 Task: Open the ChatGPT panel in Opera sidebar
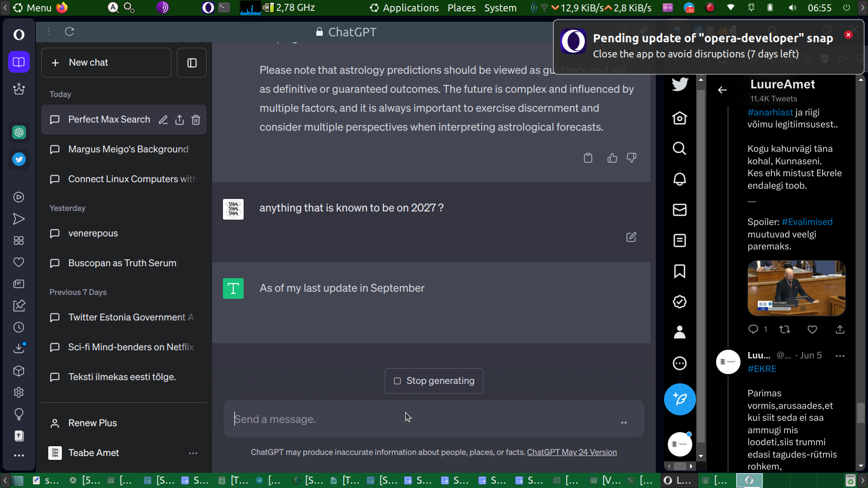(x=19, y=132)
